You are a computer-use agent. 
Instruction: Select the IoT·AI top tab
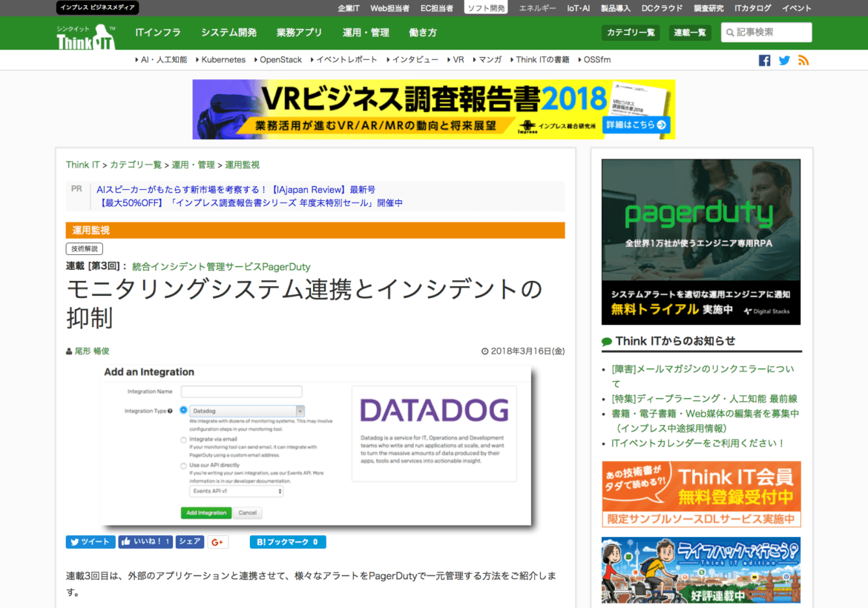(x=578, y=8)
